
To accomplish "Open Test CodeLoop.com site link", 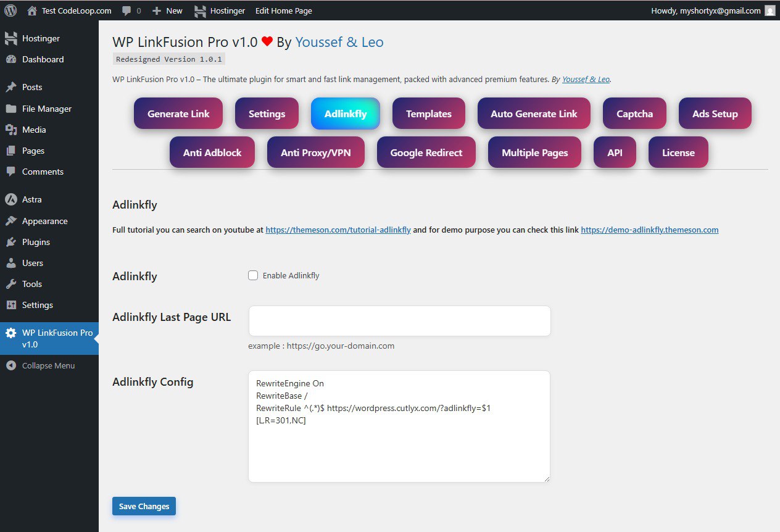I will click(77, 10).
